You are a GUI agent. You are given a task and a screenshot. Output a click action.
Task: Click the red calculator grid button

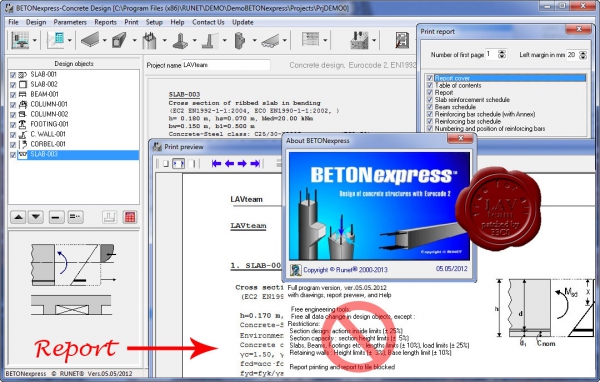tap(130, 217)
